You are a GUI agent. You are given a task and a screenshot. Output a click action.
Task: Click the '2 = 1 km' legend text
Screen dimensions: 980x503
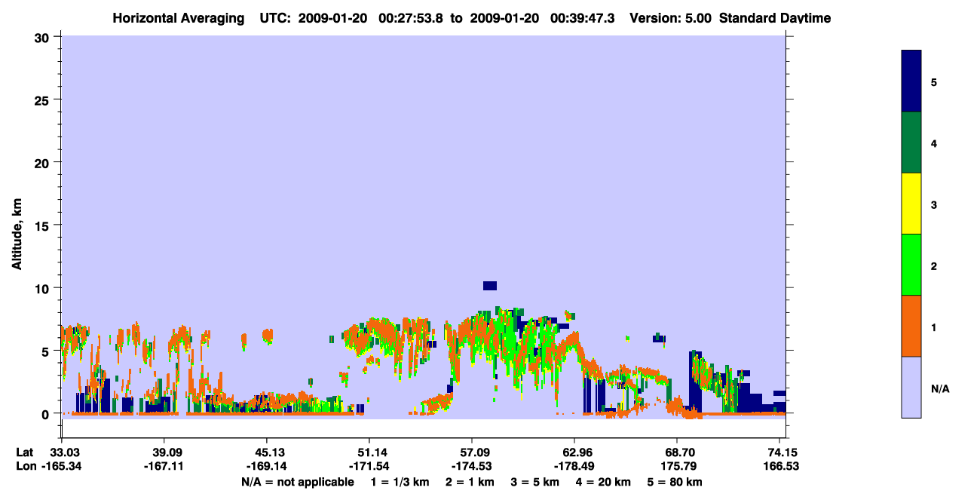470,482
